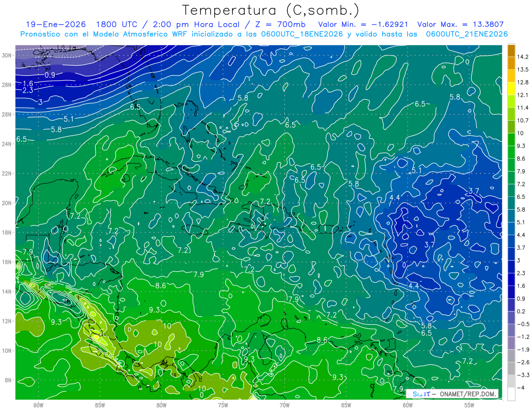Viewport: 532px width, 411px height.
Task: Click the 'ONAMET/REP.DOM.' credit label
Action: click(468, 394)
